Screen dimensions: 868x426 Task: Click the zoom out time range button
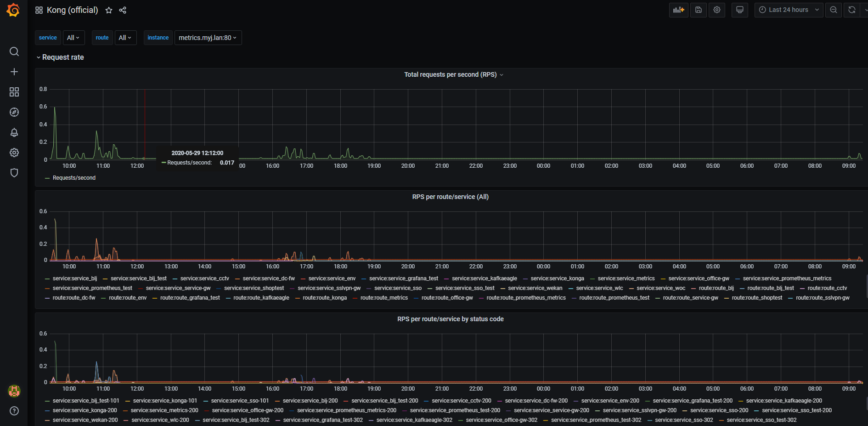833,10
